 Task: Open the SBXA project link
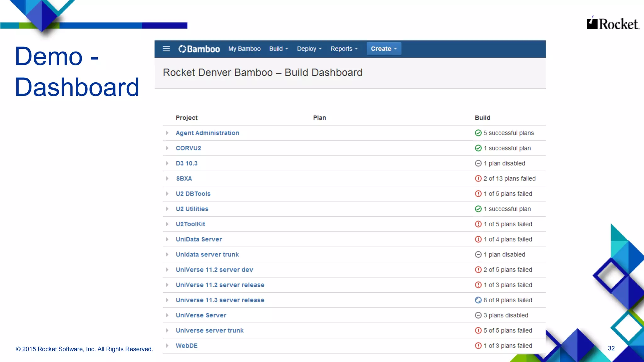(x=184, y=178)
